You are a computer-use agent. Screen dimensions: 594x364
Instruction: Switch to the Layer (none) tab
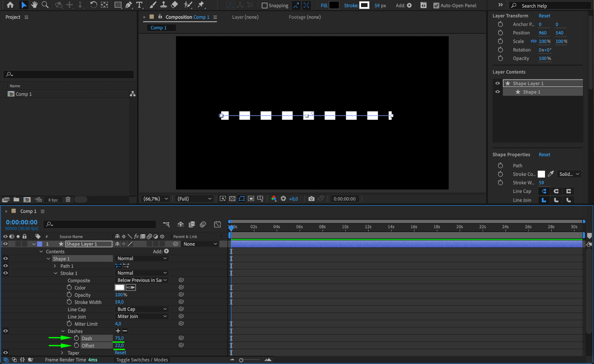tap(245, 17)
